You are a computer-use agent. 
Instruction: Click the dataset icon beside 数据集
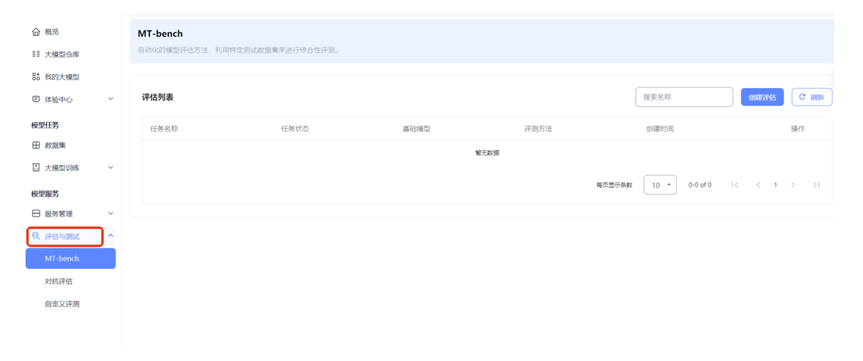(x=36, y=145)
